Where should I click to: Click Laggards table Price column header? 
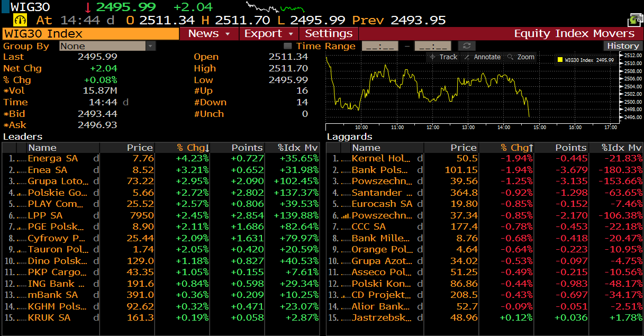(452, 148)
